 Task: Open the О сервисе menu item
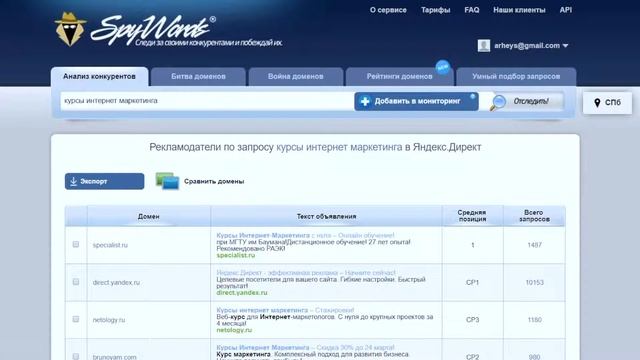(x=388, y=10)
